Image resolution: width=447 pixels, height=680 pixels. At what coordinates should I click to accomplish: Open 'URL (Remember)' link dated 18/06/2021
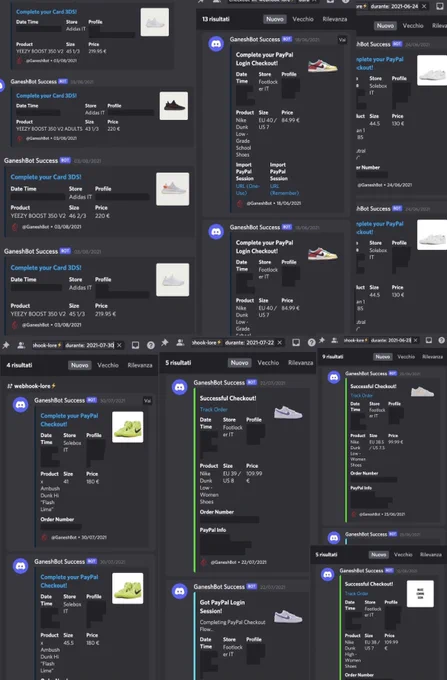click(x=284, y=190)
